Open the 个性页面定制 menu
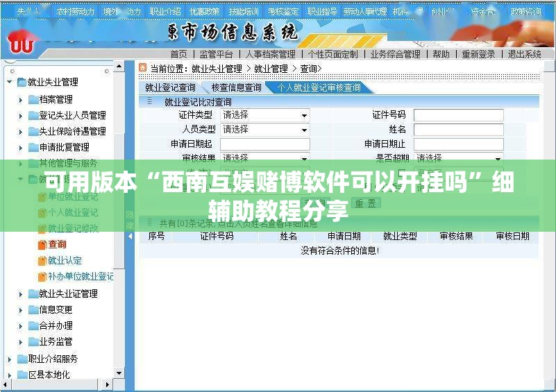 [333, 54]
